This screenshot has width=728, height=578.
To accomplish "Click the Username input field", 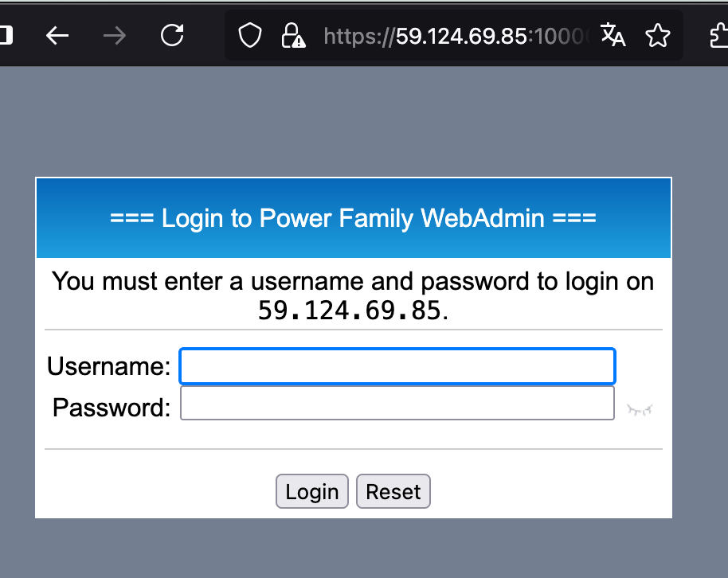I will [x=397, y=366].
